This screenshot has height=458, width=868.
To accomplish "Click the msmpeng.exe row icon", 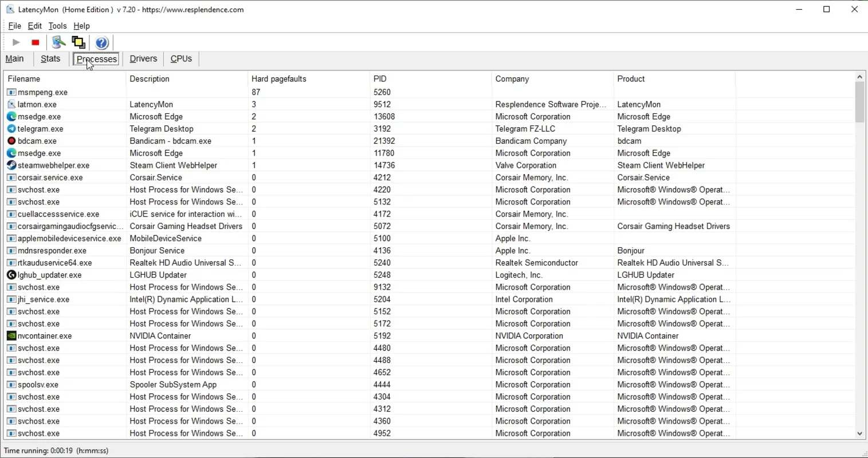I will point(11,92).
